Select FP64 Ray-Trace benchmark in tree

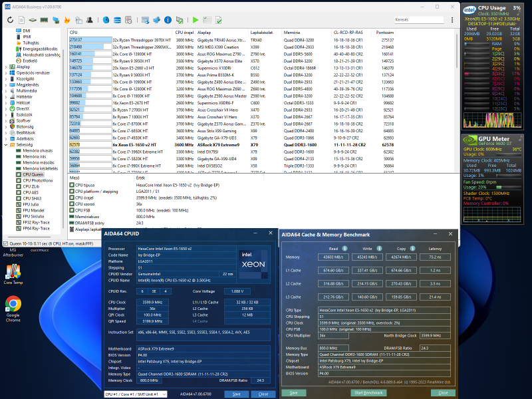pos(37,228)
